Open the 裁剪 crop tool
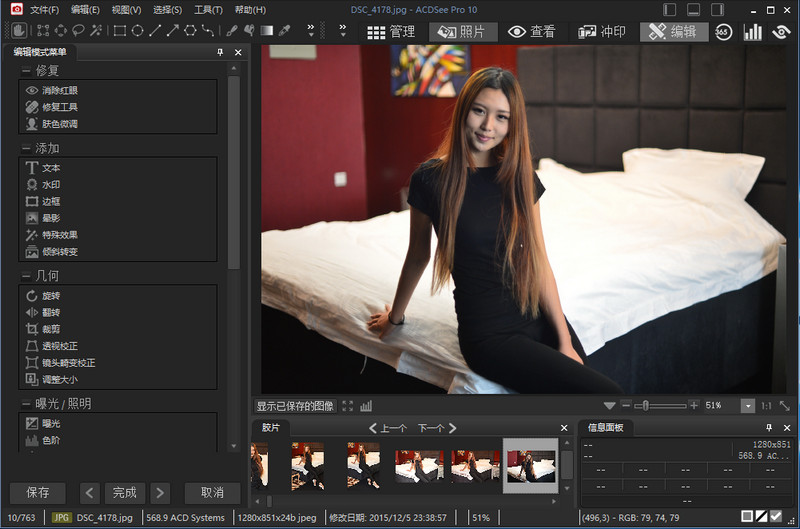 pyautogui.click(x=50, y=327)
